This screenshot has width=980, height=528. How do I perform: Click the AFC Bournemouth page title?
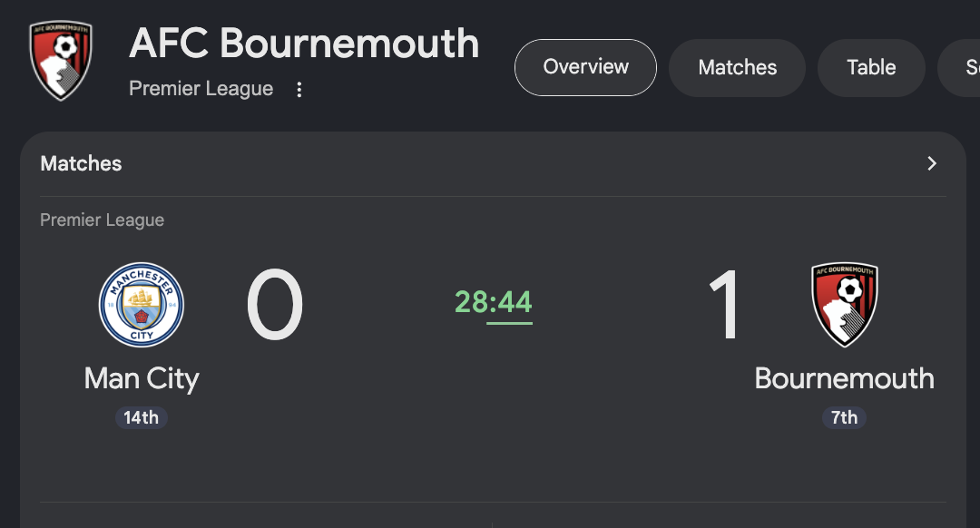(304, 44)
